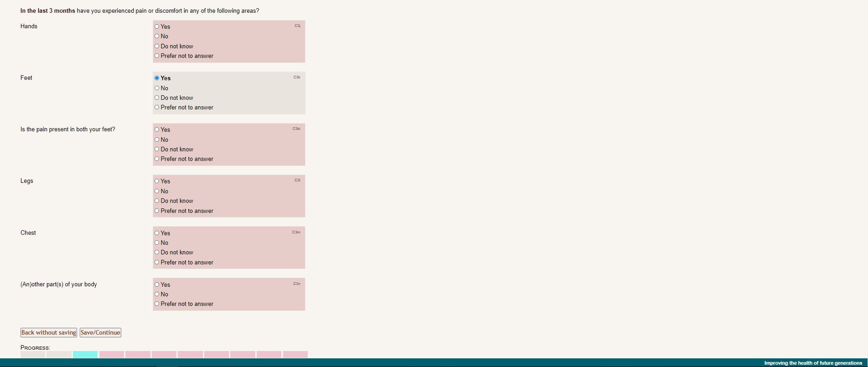Viewport: 868px width, 367px height.
Task: Choose 'Do not know' for Chest
Action: [x=157, y=253]
